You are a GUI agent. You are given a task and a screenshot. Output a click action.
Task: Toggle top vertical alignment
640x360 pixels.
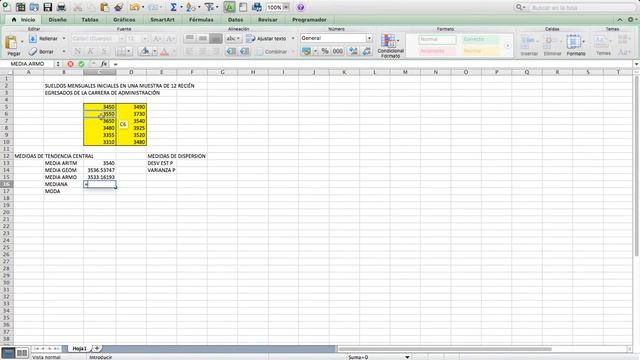[190, 38]
